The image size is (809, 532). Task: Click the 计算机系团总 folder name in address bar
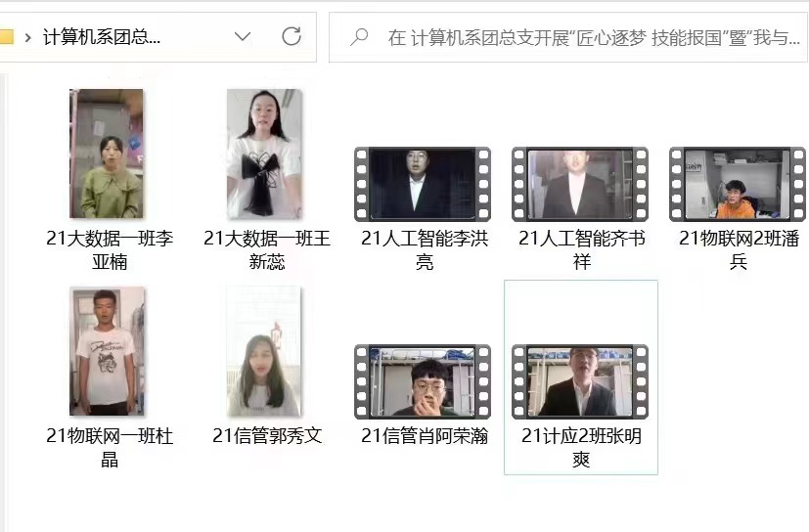101,37
